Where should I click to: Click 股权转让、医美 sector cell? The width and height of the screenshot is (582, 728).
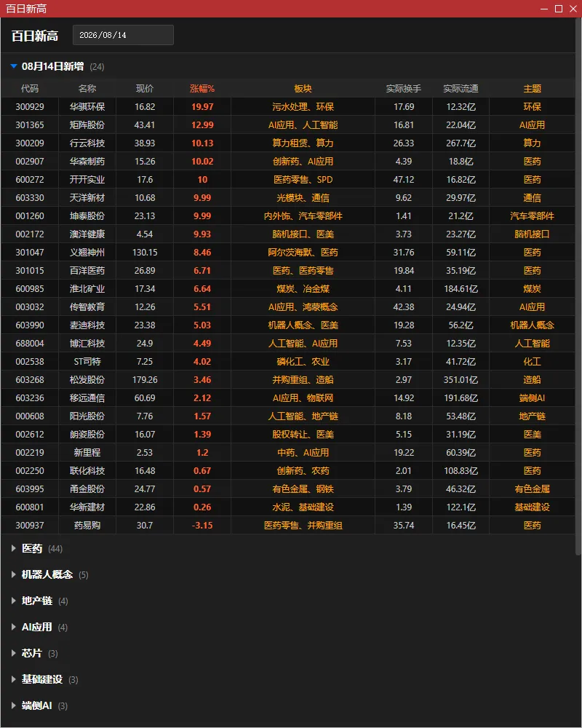(x=303, y=435)
